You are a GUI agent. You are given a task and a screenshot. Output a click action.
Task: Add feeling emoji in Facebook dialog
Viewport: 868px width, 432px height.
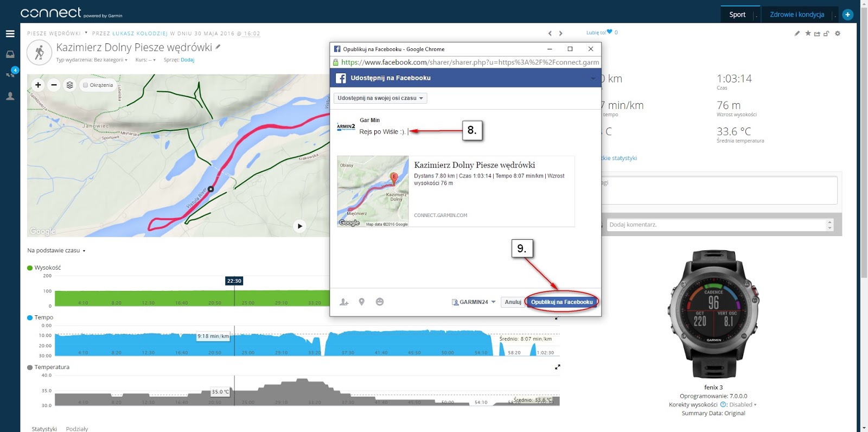point(380,302)
